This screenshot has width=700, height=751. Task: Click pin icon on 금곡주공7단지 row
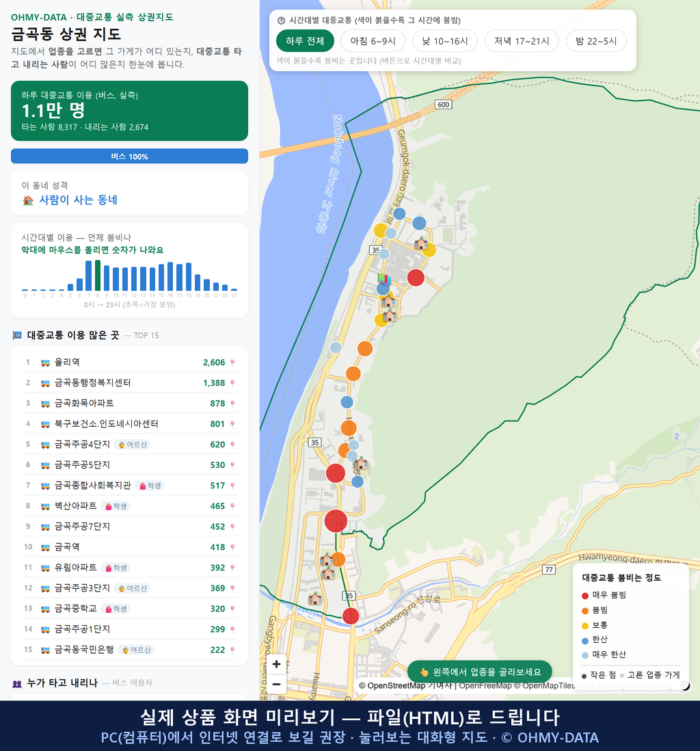click(232, 527)
